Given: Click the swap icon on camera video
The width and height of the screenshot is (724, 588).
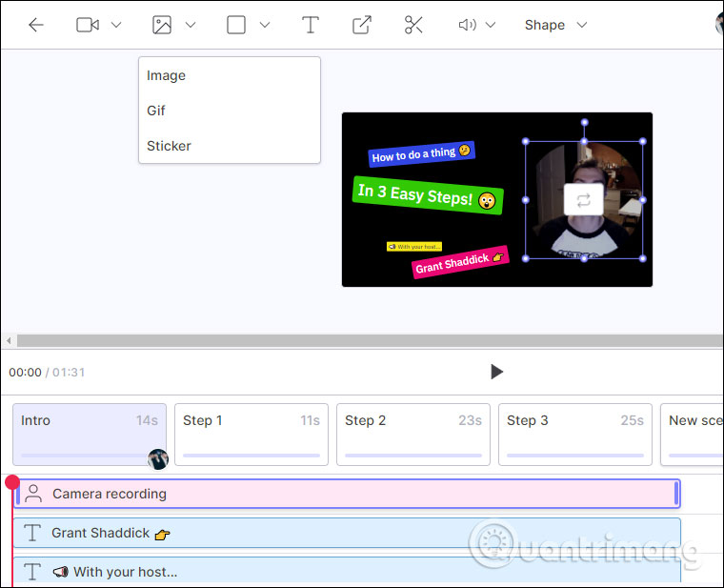Looking at the screenshot, I should click(583, 200).
